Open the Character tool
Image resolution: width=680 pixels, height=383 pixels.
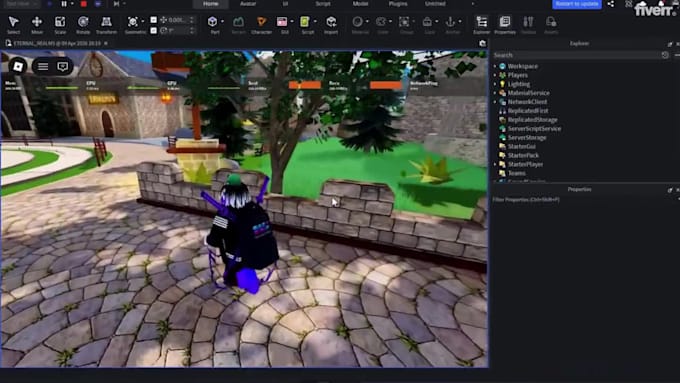point(261,24)
